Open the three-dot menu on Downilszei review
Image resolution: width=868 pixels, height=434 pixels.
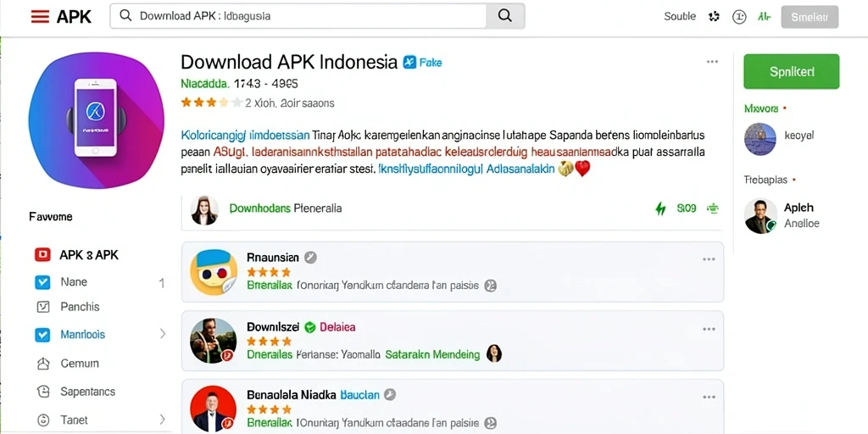(x=709, y=330)
